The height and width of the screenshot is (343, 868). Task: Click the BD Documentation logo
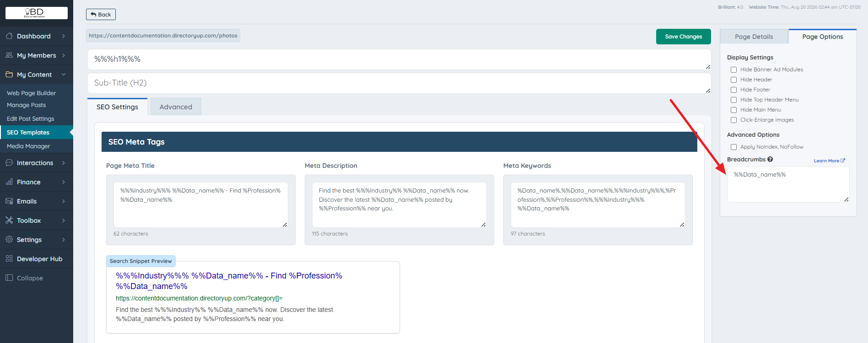pyautogui.click(x=37, y=13)
